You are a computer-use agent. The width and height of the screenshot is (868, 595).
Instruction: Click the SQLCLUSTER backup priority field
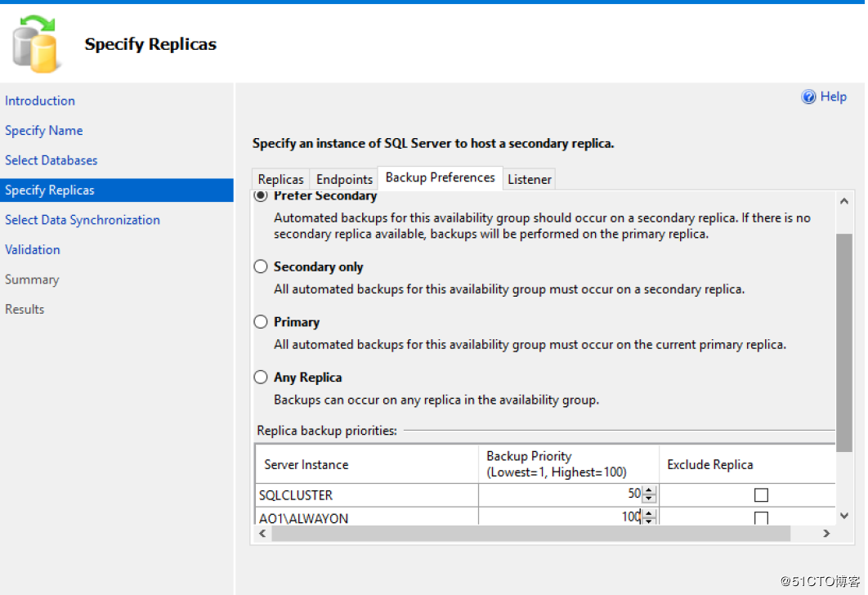click(562, 494)
